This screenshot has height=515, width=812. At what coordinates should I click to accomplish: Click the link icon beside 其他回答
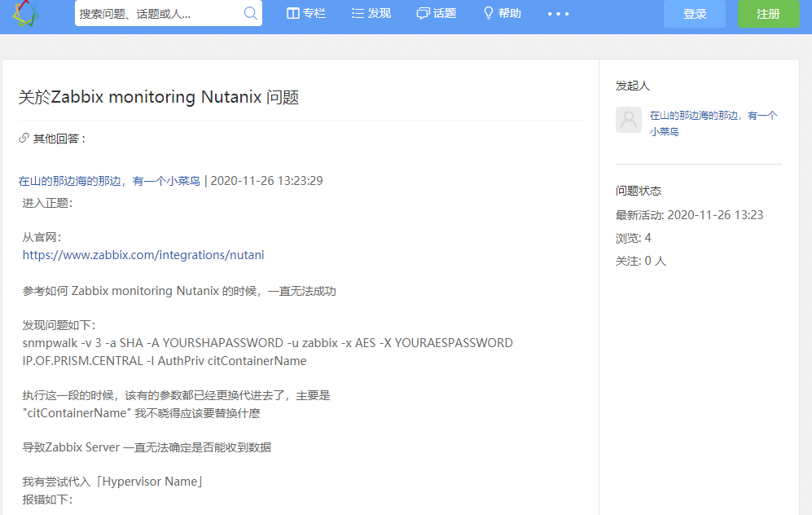click(24, 138)
